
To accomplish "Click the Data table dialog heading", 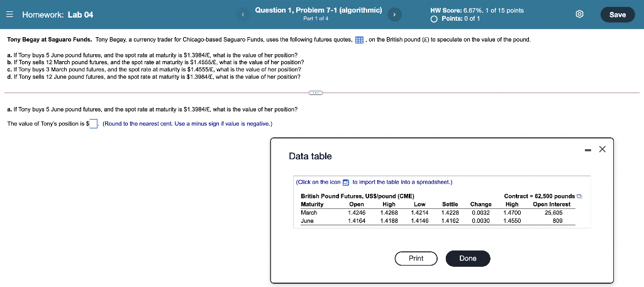I will pyautogui.click(x=310, y=156).
